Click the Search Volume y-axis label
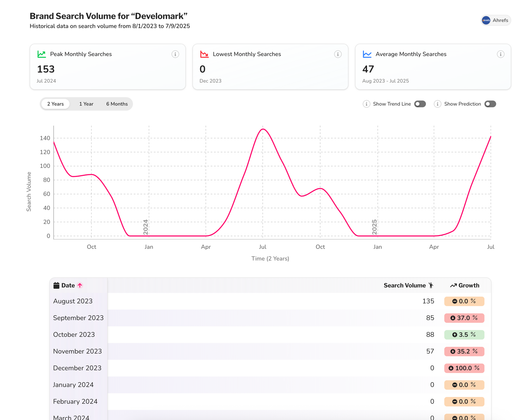The width and height of the screenshot is (530, 420). coord(29,192)
